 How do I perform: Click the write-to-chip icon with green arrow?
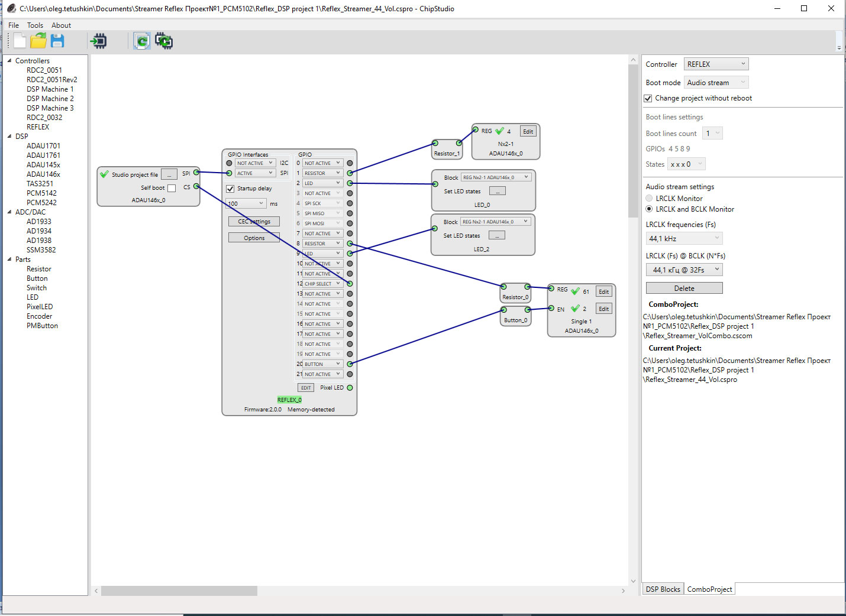[98, 41]
